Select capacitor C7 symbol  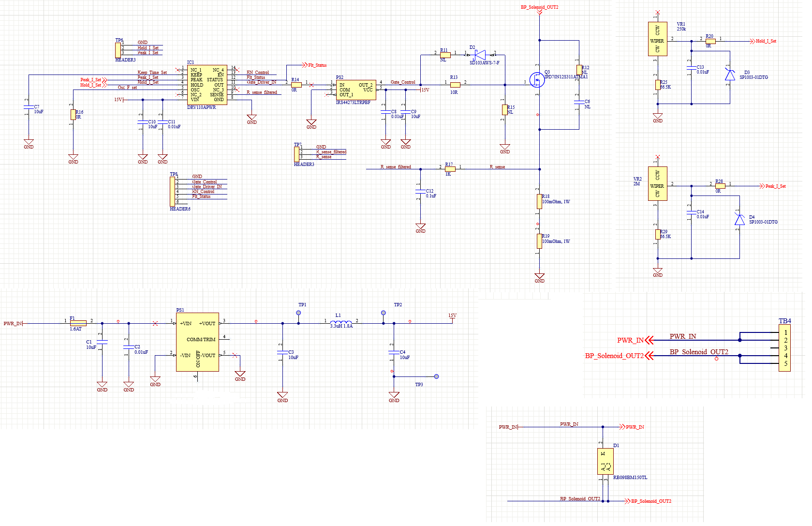click(29, 107)
